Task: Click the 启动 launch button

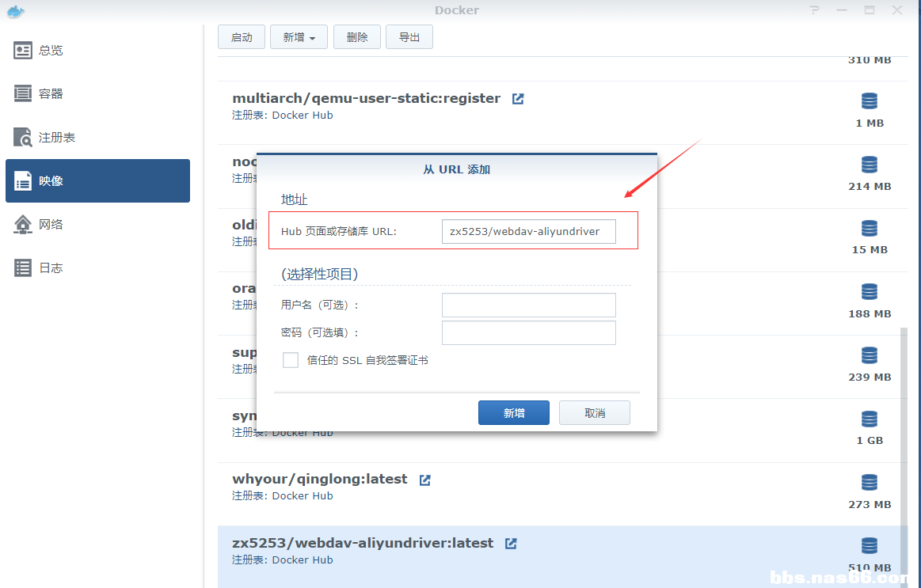Action: tap(242, 37)
